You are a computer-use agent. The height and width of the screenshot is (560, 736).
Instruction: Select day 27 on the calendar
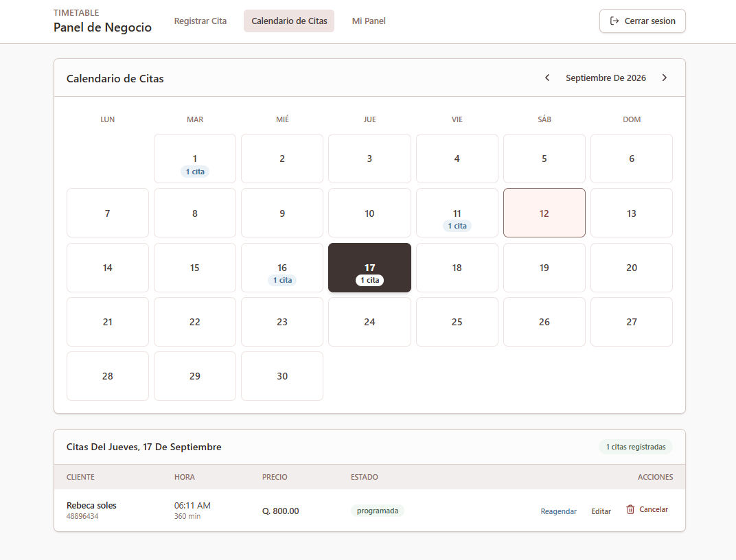632,322
